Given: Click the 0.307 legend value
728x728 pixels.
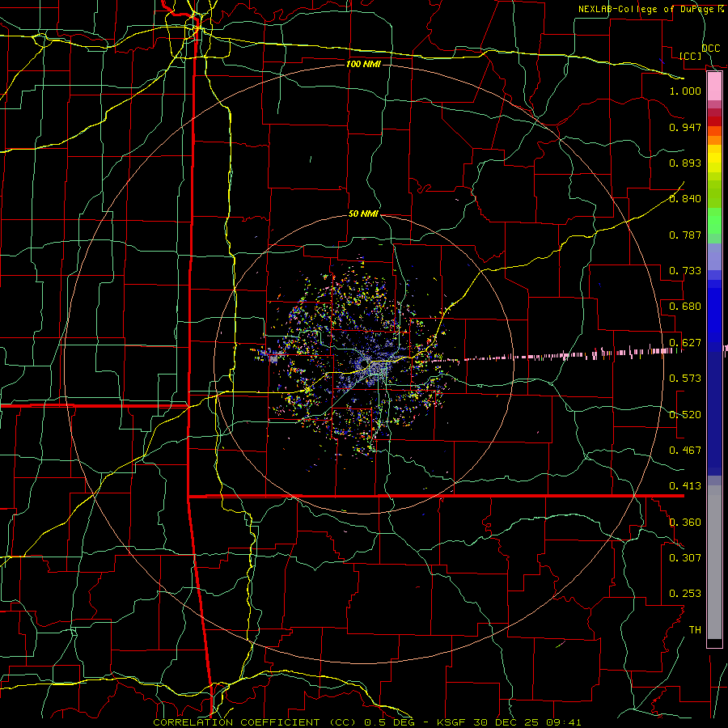Looking at the screenshot, I should [685, 558].
